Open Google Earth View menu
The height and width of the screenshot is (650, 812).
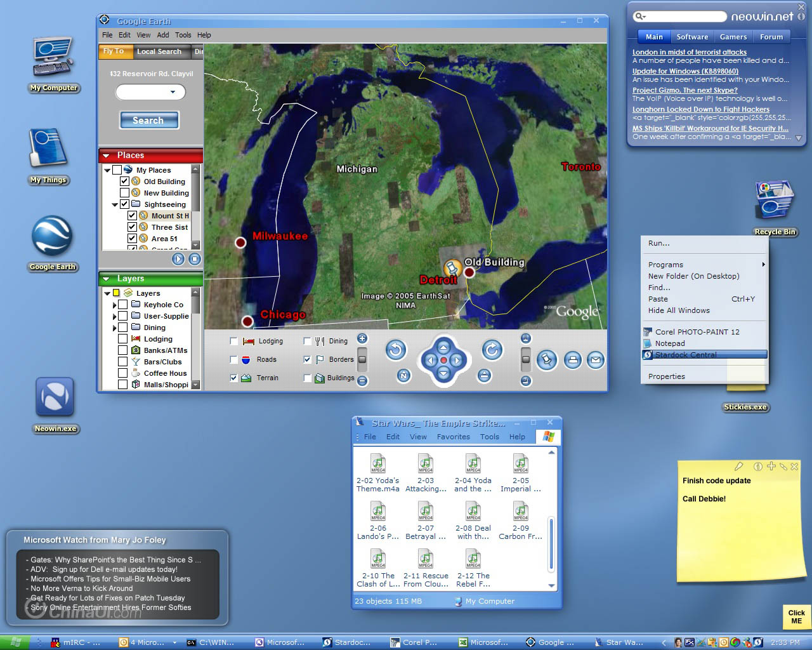(144, 35)
